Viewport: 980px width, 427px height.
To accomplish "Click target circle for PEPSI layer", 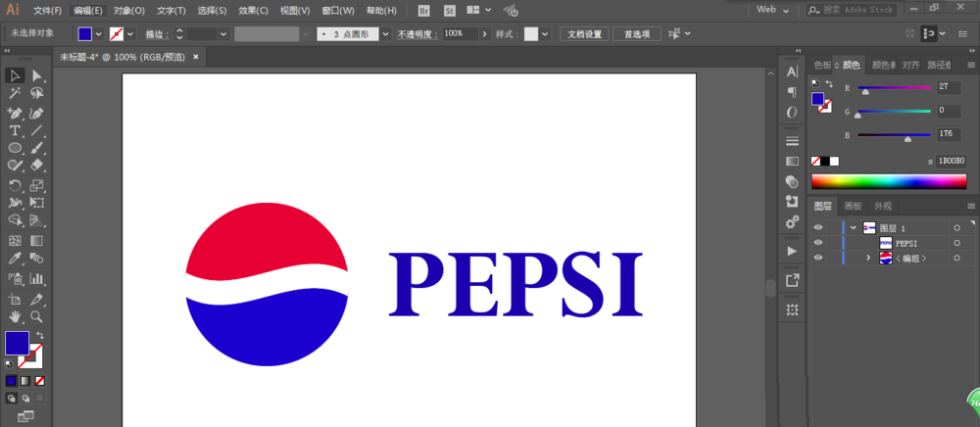I will 956,243.
